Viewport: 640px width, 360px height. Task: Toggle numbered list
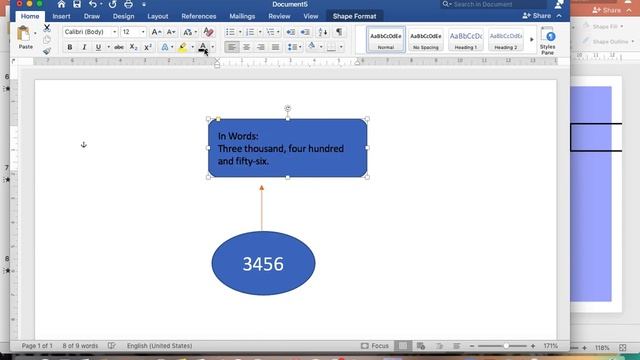pyautogui.click(x=250, y=32)
